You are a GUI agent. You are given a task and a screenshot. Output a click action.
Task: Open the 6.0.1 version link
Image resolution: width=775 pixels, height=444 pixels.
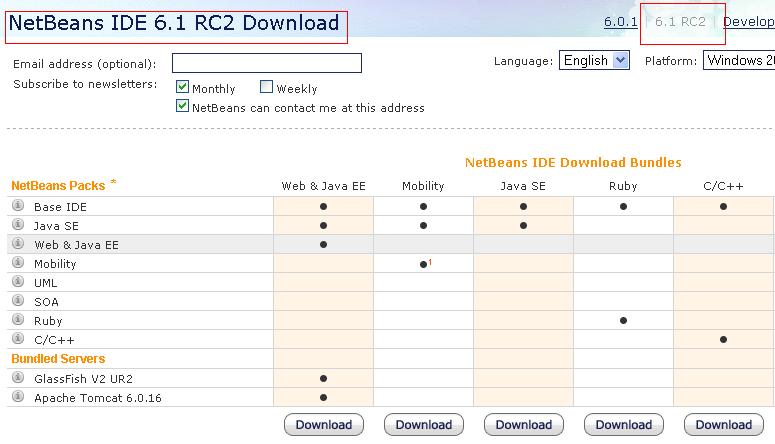click(x=621, y=22)
